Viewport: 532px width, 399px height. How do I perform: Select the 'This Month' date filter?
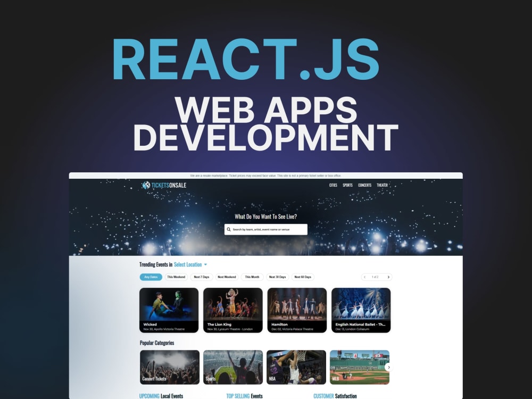pyautogui.click(x=252, y=277)
